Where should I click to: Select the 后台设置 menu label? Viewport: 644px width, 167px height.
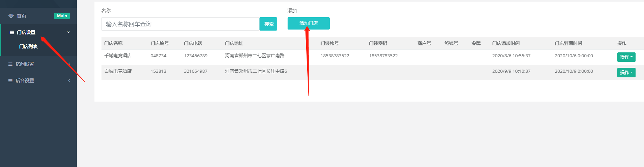point(25,81)
